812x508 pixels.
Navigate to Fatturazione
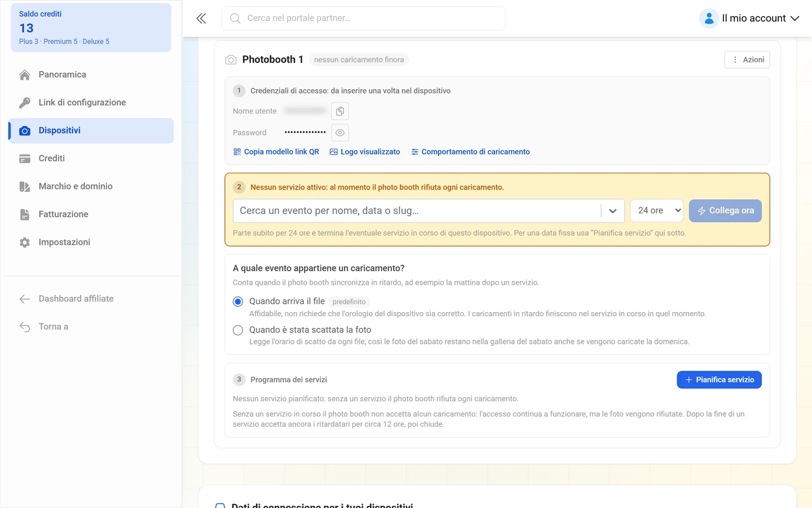point(91,214)
